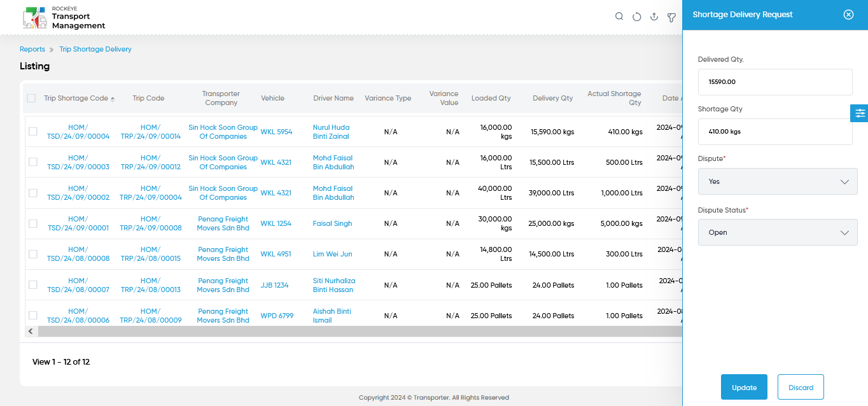Viewport: 868px width, 406px height.
Task: Open driver Aishah Binti Ismail link
Action: click(332, 316)
